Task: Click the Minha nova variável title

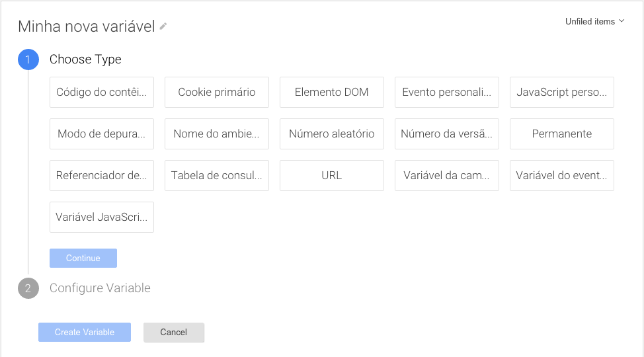Action: click(x=86, y=26)
